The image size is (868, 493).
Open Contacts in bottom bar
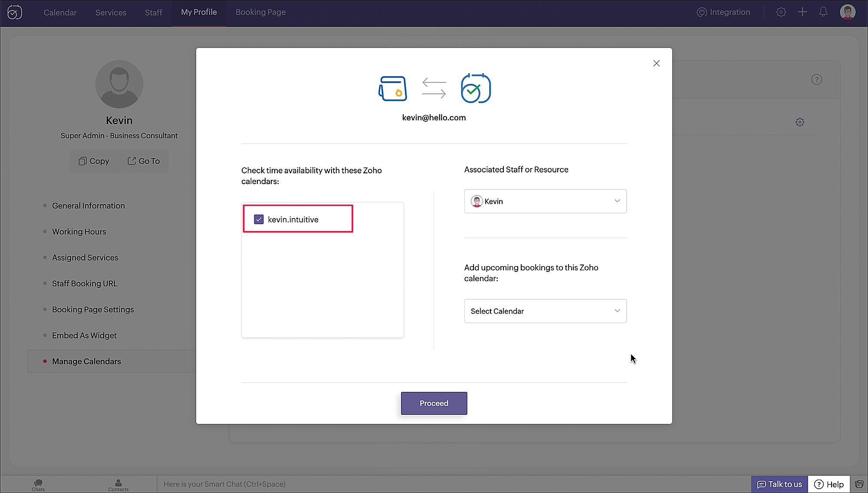coord(118,485)
